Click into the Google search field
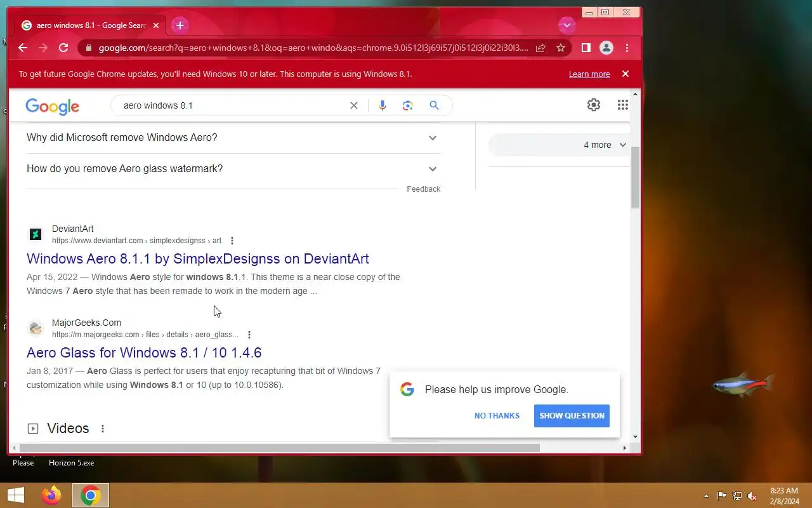812x508 pixels. point(232,105)
